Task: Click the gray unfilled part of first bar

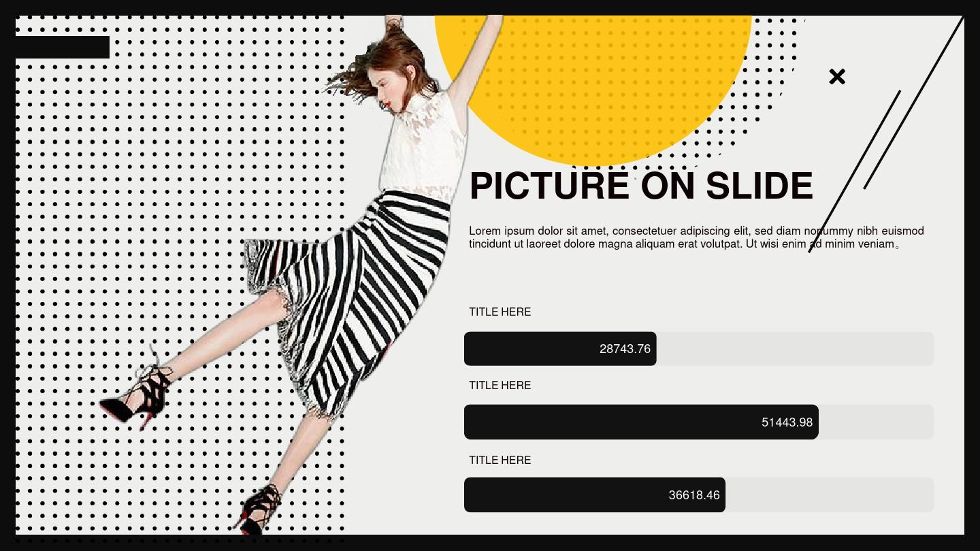Action: point(795,349)
